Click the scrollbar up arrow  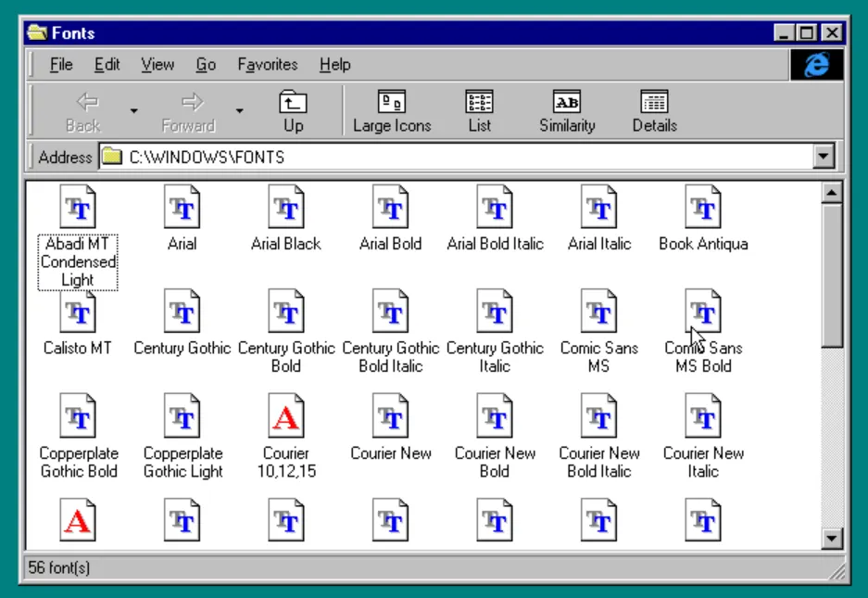point(831,193)
